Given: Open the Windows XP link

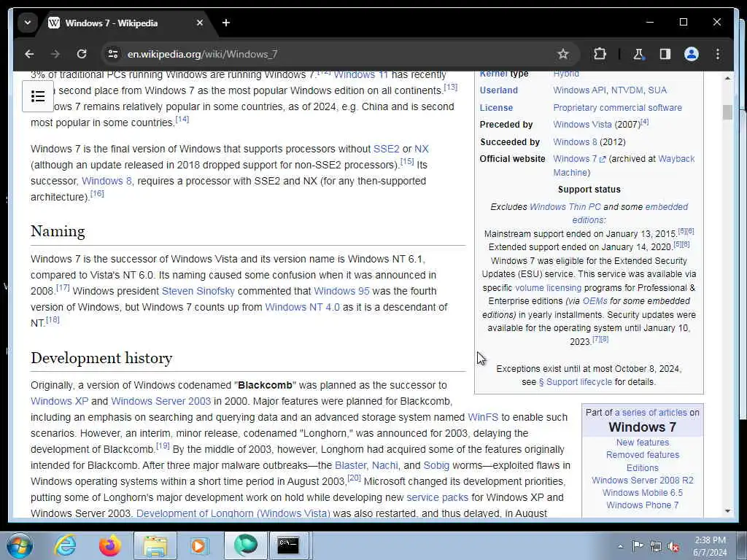Looking at the screenshot, I should (x=60, y=401).
